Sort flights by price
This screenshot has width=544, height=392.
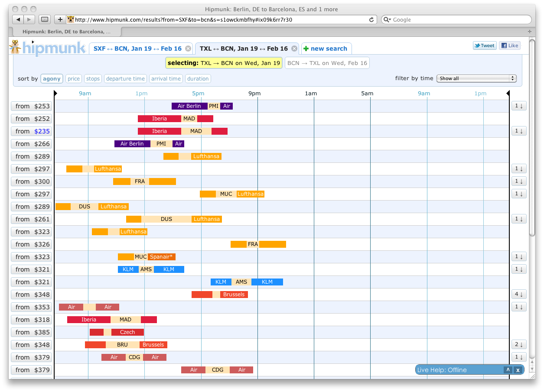74,79
